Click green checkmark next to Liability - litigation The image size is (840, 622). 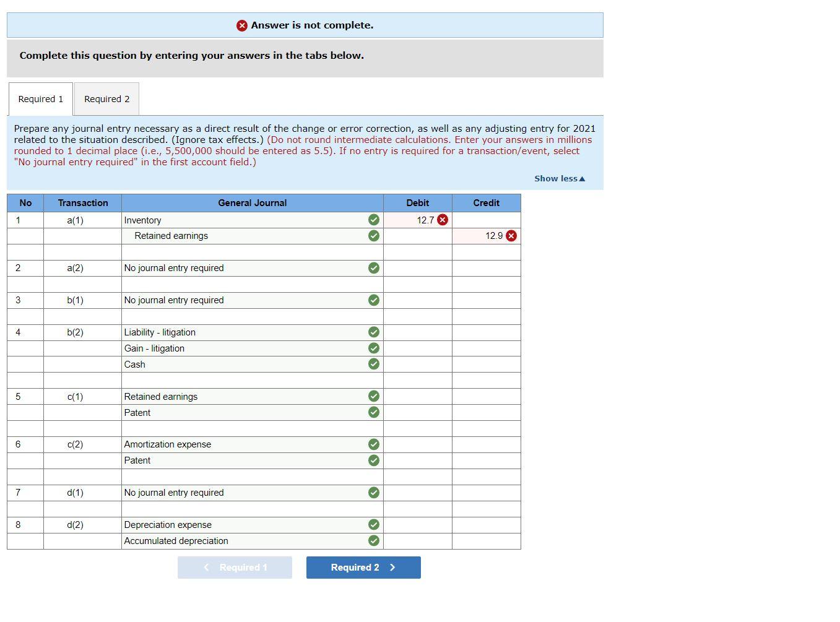pyautogui.click(x=373, y=332)
